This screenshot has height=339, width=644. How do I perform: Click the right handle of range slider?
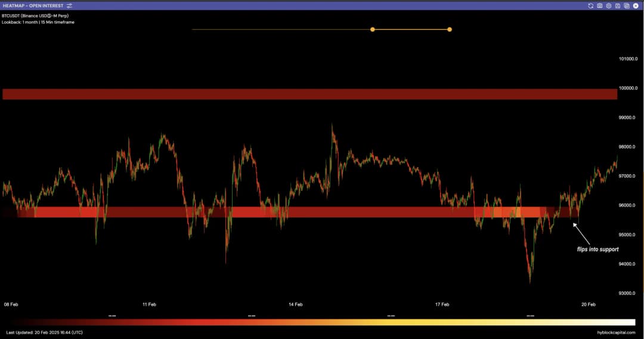point(450,29)
